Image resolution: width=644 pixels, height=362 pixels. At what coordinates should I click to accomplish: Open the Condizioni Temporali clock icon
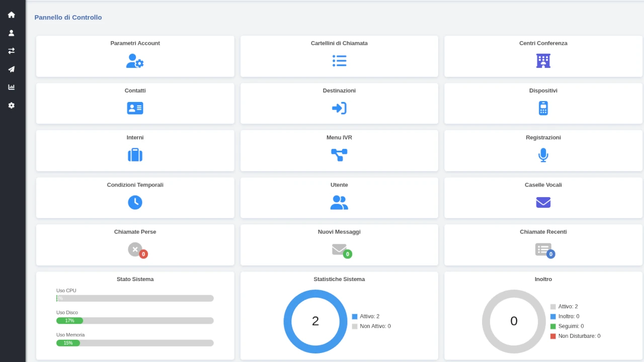coord(135,202)
